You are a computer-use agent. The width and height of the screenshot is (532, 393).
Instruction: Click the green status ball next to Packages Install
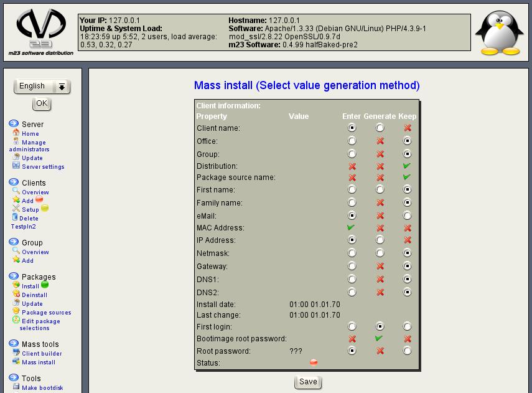pos(45,285)
